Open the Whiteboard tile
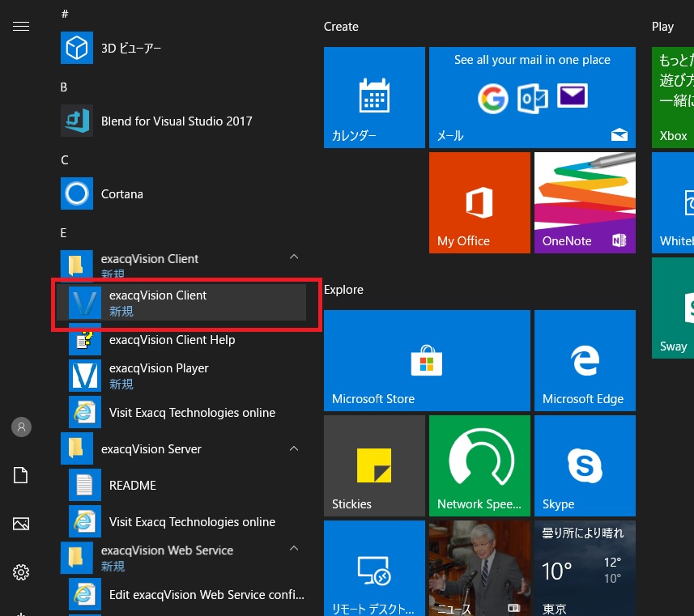Screen dimensions: 694x616 point(673,202)
